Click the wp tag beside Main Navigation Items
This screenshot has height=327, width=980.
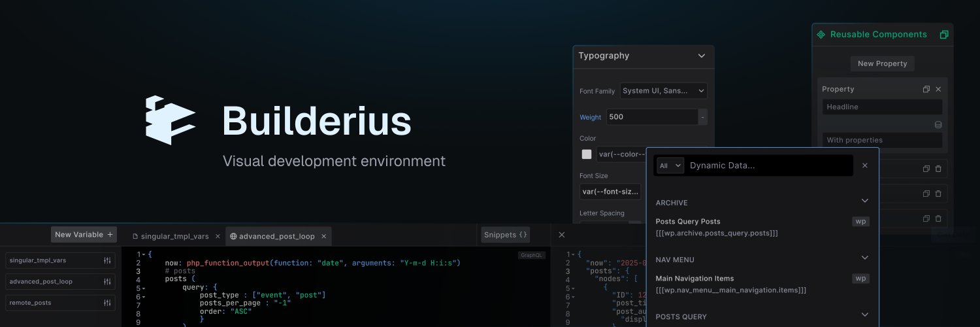point(861,279)
